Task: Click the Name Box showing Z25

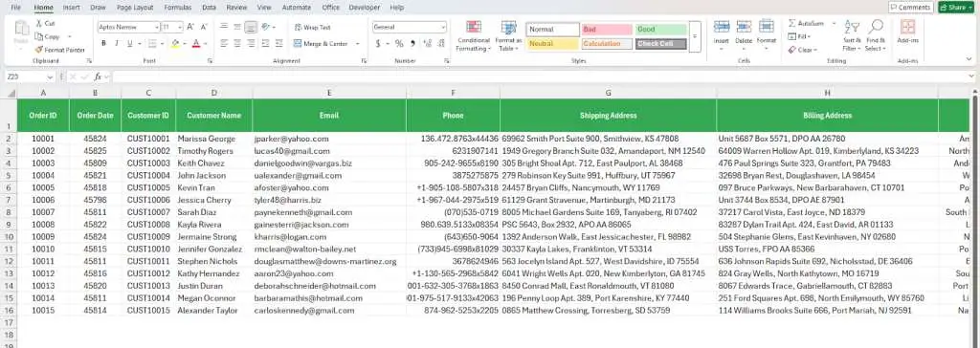Action: (x=30, y=76)
